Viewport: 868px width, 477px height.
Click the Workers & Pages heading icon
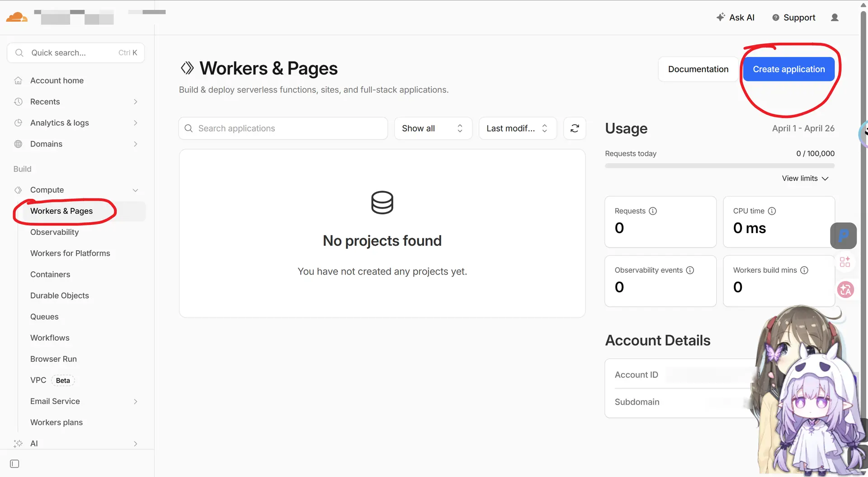pos(187,68)
